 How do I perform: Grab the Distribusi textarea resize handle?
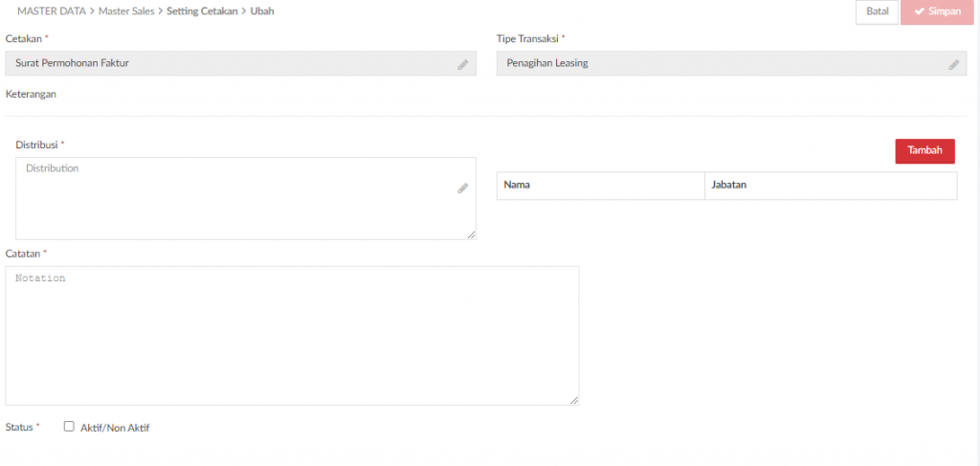pyautogui.click(x=471, y=234)
